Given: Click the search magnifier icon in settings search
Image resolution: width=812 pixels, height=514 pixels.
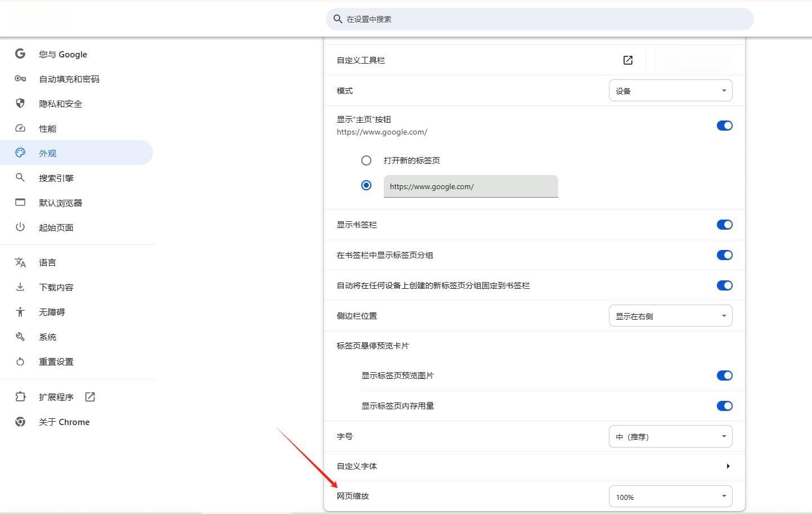Looking at the screenshot, I should click(338, 19).
